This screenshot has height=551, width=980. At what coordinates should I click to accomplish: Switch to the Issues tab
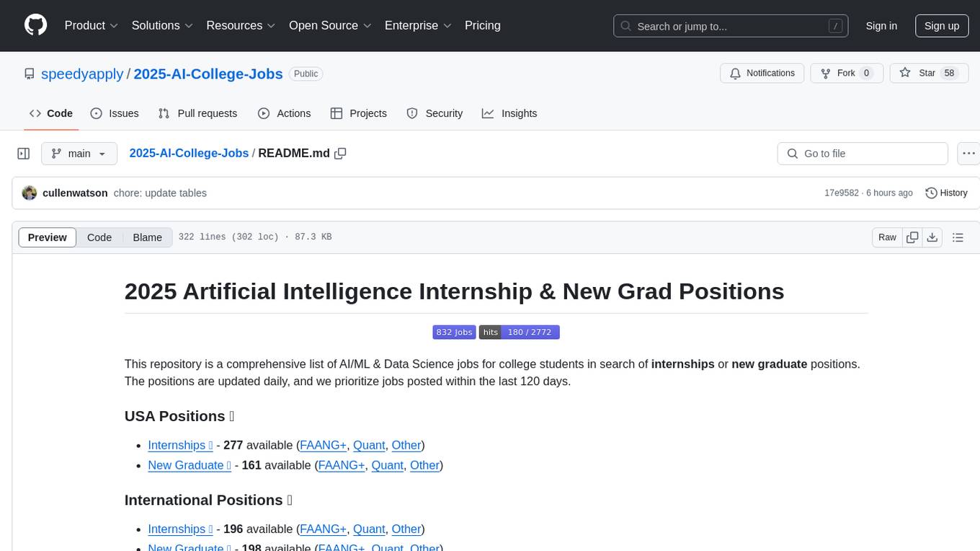pyautogui.click(x=115, y=113)
